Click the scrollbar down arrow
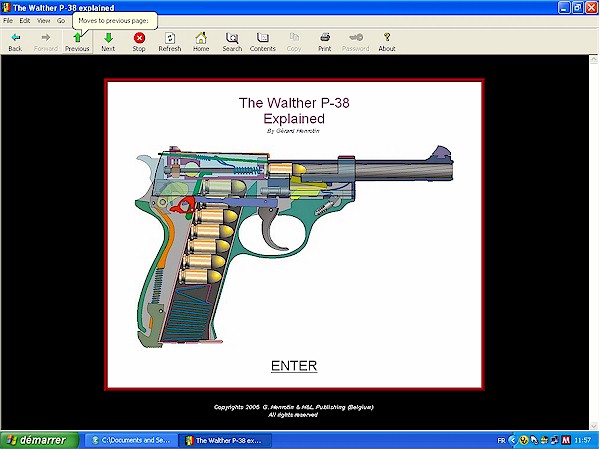Image resolution: width=600 pixels, height=450 pixels. (x=594, y=426)
